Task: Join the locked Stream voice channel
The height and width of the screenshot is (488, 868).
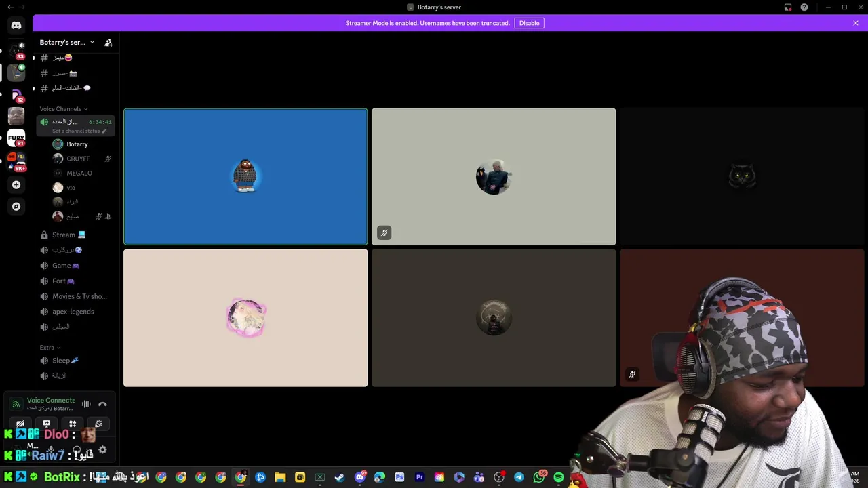Action: 75,235
